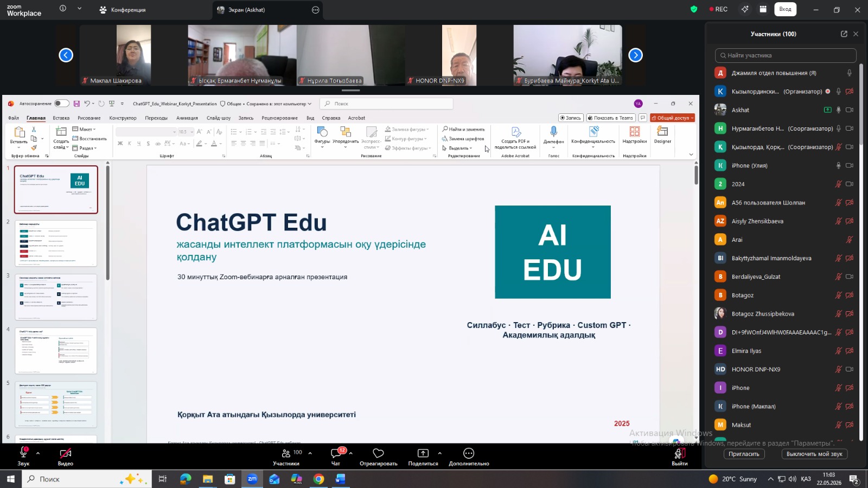Screen dimensions: 868x488
Task: Toggle Zoom Звук microphone button
Action: point(23,456)
